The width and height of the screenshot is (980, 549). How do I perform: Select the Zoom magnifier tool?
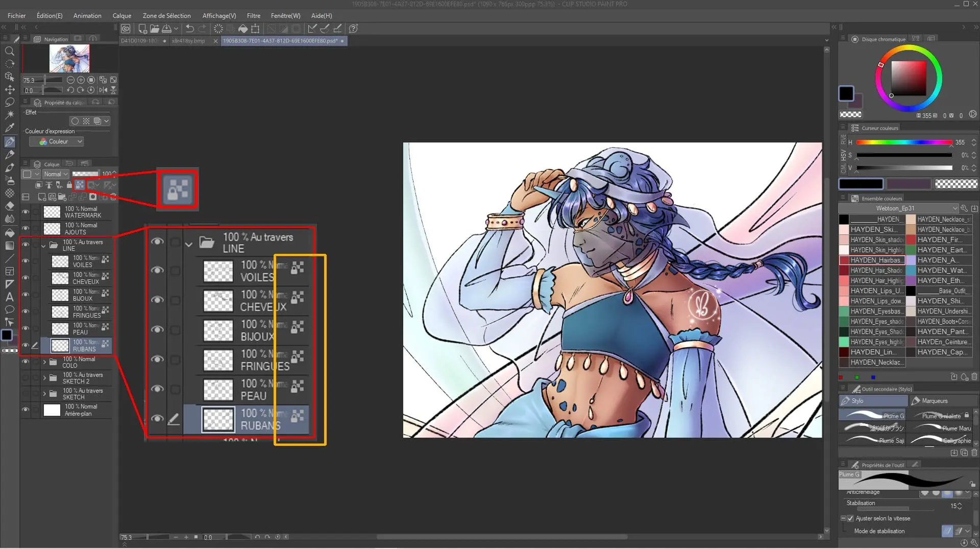tap(9, 51)
